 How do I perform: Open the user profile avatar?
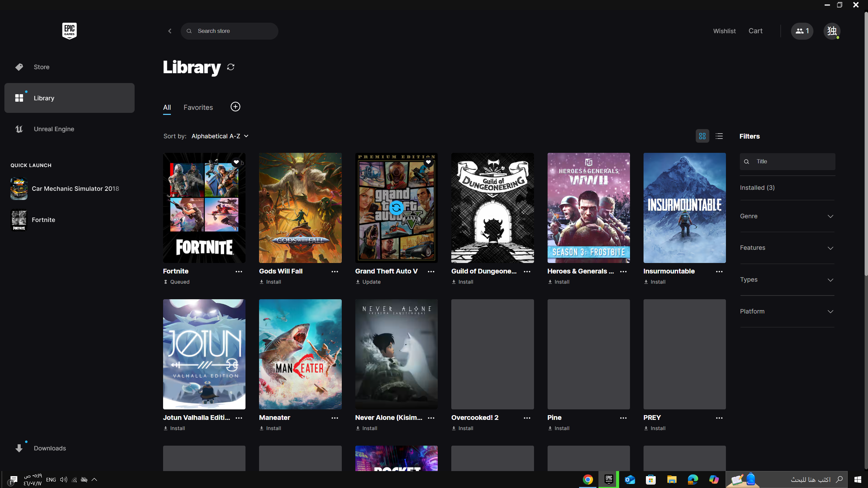click(x=832, y=31)
